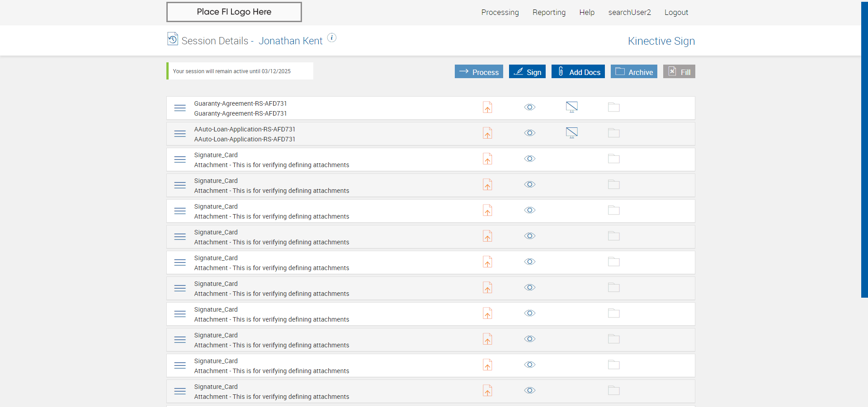Click upload icon on first Signature_Card row
Image resolution: width=868 pixels, height=407 pixels.
(x=487, y=159)
